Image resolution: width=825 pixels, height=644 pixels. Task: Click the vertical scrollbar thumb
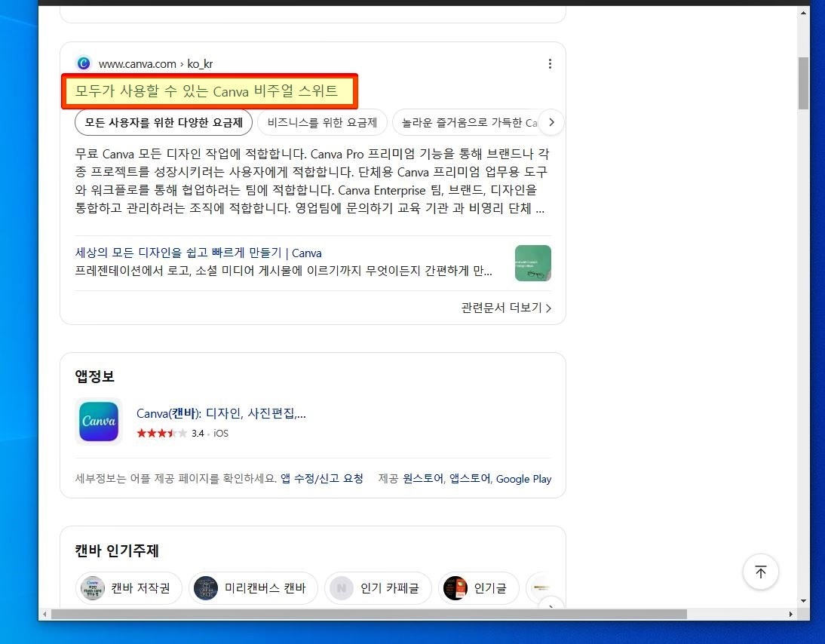tap(803, 83)
